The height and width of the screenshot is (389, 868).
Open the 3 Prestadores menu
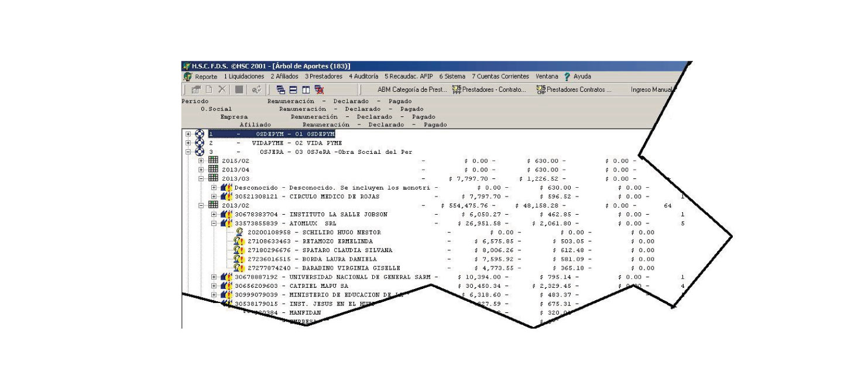324,77
